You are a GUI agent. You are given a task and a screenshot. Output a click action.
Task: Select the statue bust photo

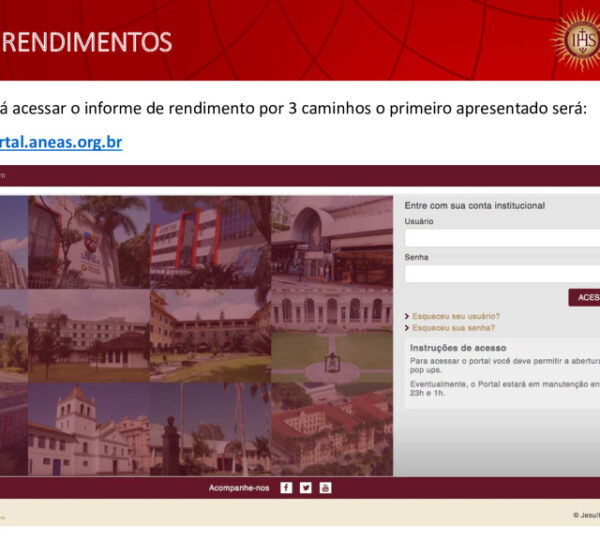click(210, 428)
